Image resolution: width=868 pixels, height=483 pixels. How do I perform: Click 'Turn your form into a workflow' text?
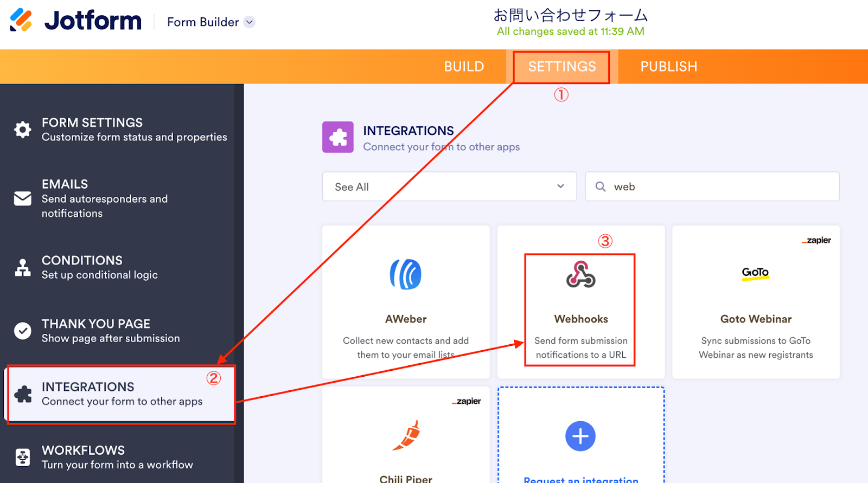pos(117,465)
